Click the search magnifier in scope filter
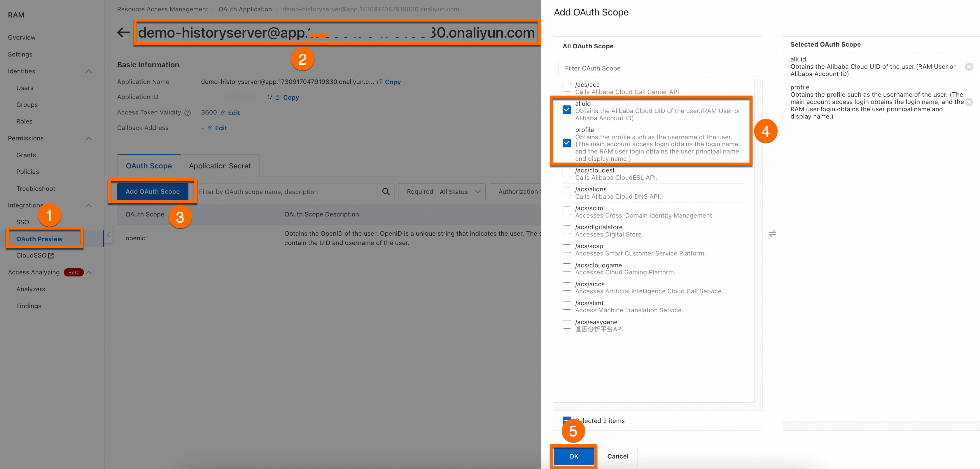The image size is (980, 469). click(386, 192)
